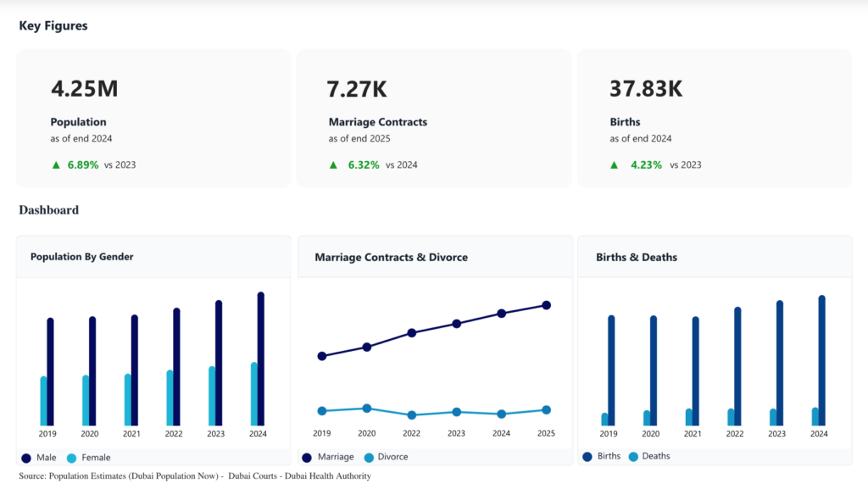Select the 2020 Divorce data point
Screen dimensions: 868x495
tap(366, 409)
